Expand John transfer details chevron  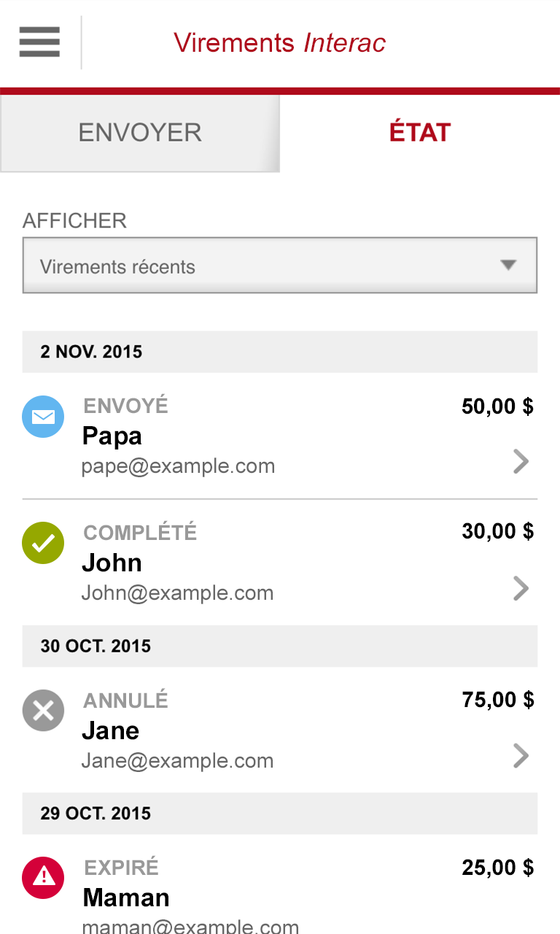pos(521,588)
